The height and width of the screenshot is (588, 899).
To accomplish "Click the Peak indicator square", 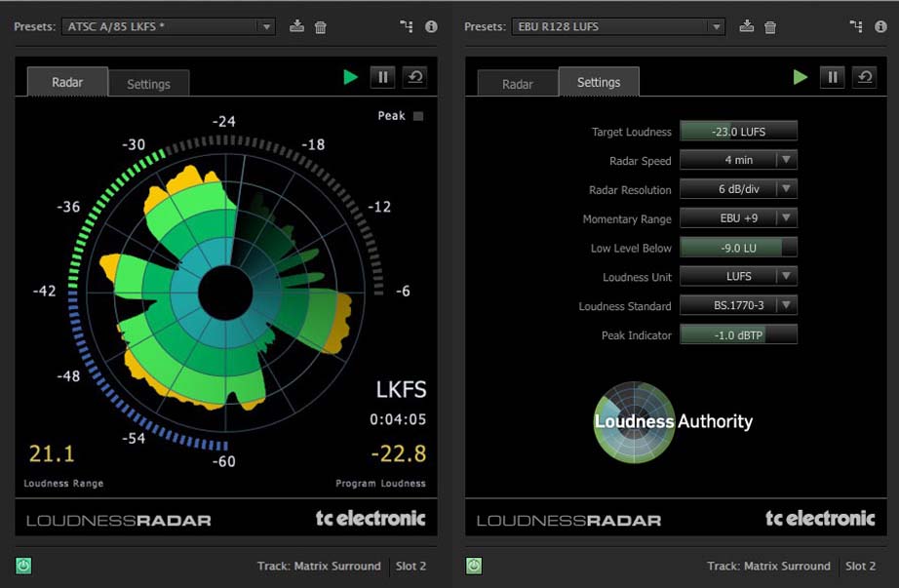I will click(x=418, y=116).
